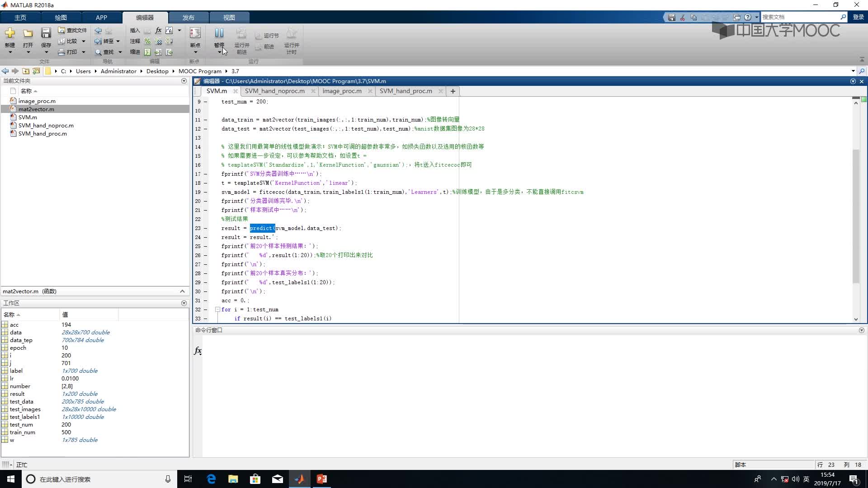Screen dimensions: 868x488
Task: Click the SVM.m file in file browser
Action: point(28,117)
